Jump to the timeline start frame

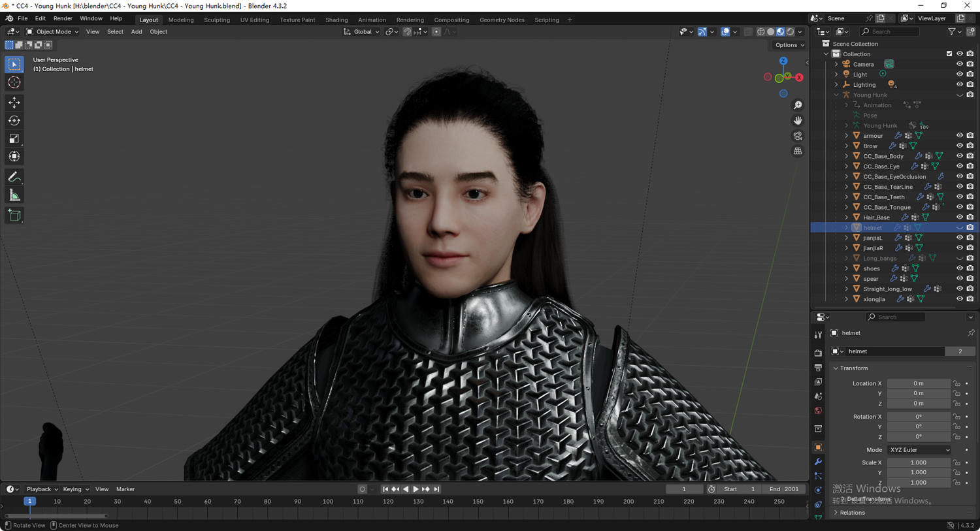[x=385, y=489]
